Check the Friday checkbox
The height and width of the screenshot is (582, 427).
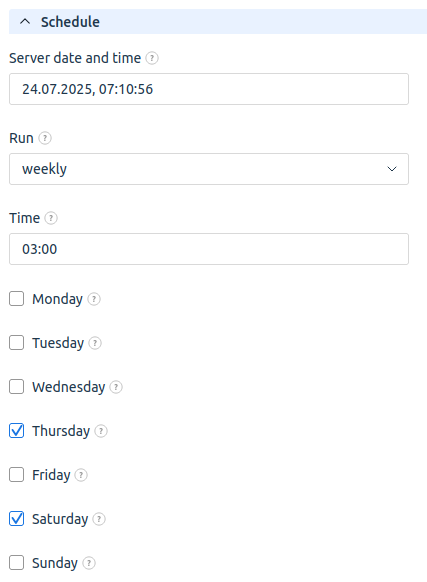point(17,475)
